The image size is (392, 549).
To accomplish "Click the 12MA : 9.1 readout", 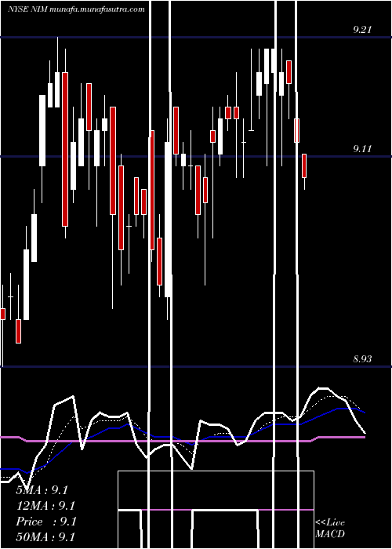I will click(x=45, y=506).
